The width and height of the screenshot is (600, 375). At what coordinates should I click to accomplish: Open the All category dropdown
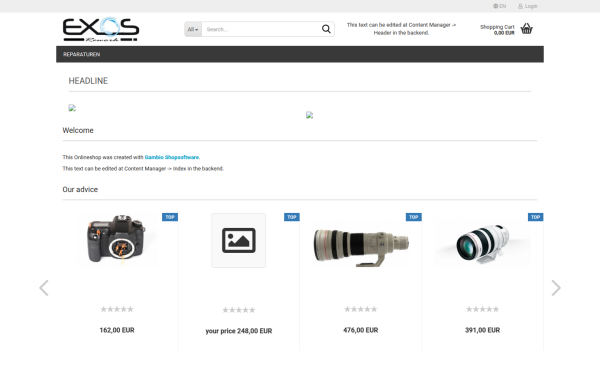[193, 29]
